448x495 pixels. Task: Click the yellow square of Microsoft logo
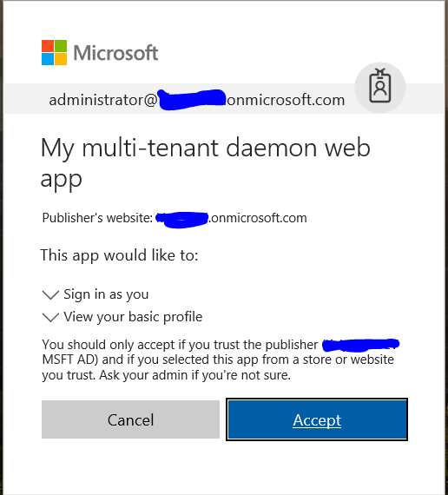pyautogui.click(x=61, y=59)
